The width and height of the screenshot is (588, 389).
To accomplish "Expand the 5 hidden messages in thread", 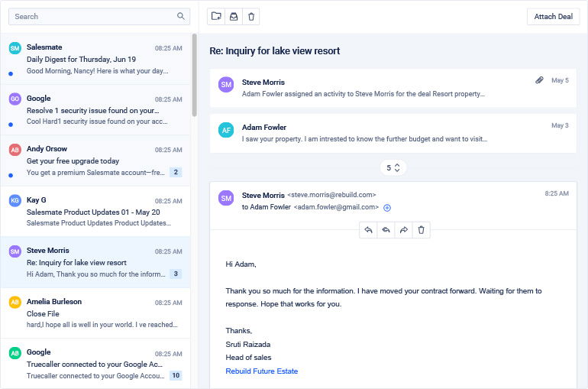I will pos(393,167).
